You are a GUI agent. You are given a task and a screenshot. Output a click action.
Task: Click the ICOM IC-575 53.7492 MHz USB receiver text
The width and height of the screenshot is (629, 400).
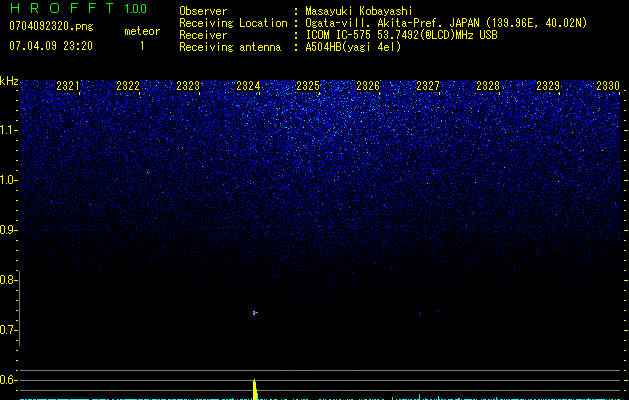[401, 35]
